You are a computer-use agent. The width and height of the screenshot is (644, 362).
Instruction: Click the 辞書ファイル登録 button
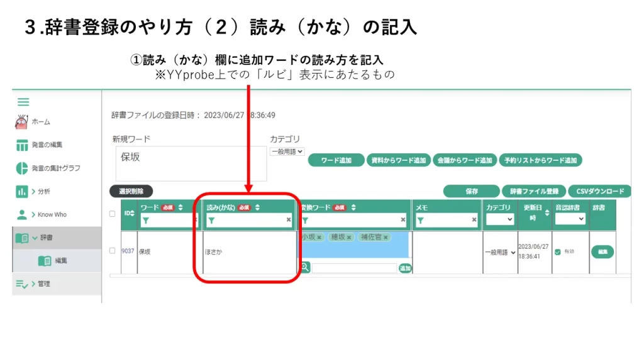pos(534,191)
